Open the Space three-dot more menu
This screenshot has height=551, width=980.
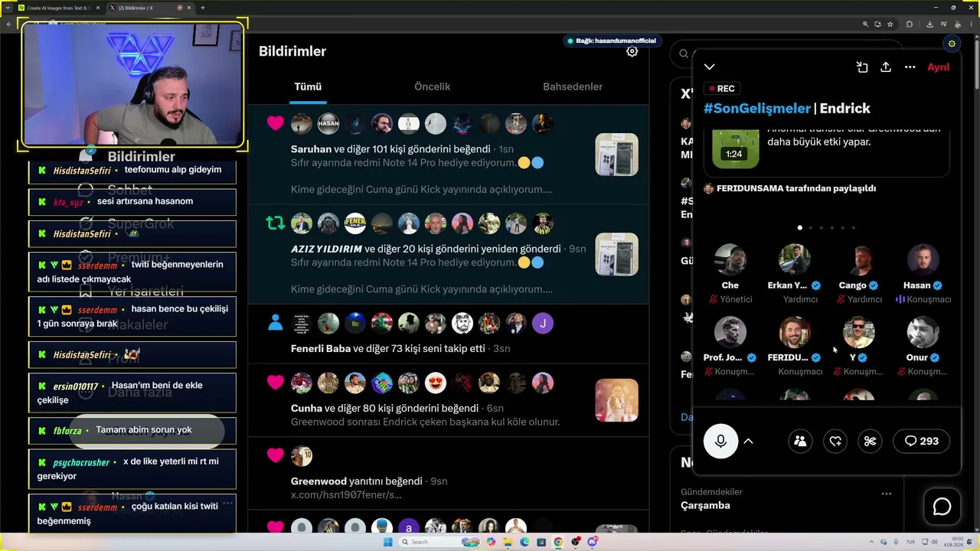(x=910, y=67)
